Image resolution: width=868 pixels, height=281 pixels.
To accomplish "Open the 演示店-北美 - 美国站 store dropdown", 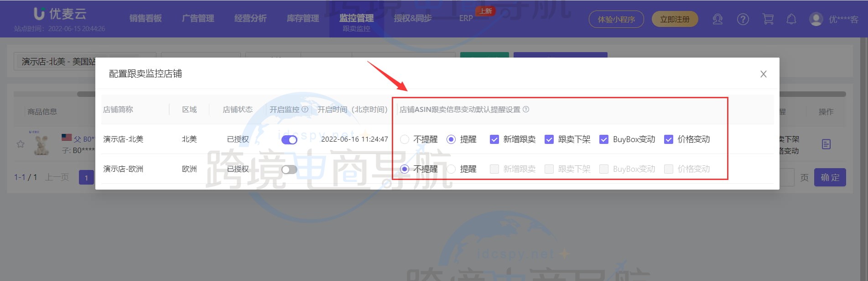I will click(84, 61).
